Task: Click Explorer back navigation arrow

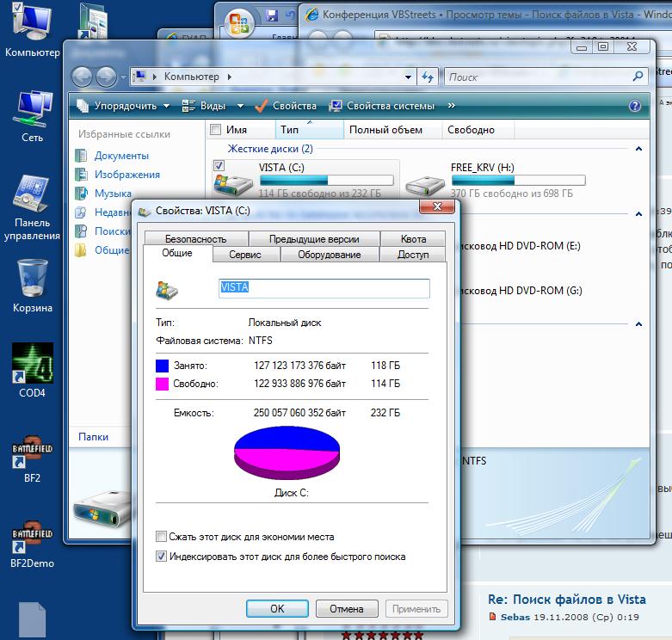Action: tap(82, 77)
